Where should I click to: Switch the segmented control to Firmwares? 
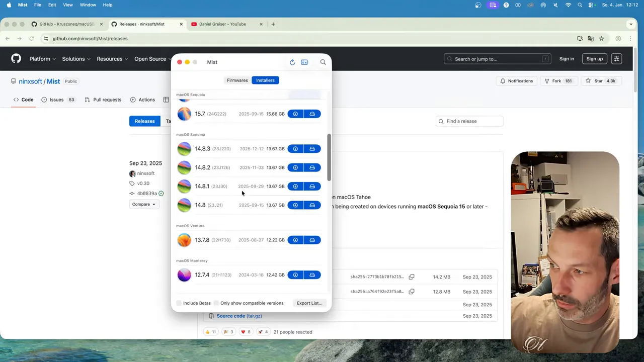point(237,80)
